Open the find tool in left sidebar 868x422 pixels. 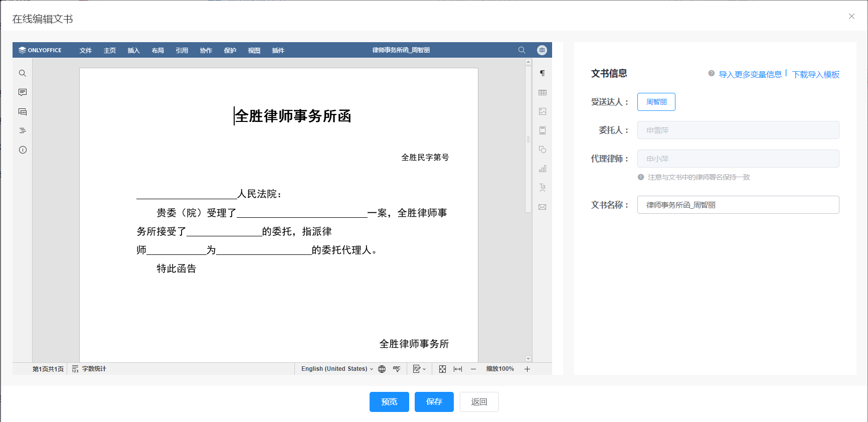(x=23, y=73)
